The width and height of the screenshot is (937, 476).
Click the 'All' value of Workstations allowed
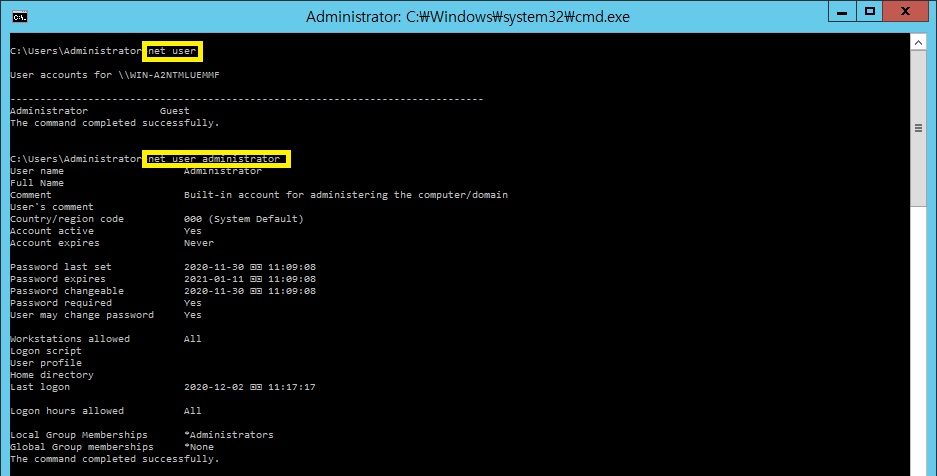coord(192,339)
